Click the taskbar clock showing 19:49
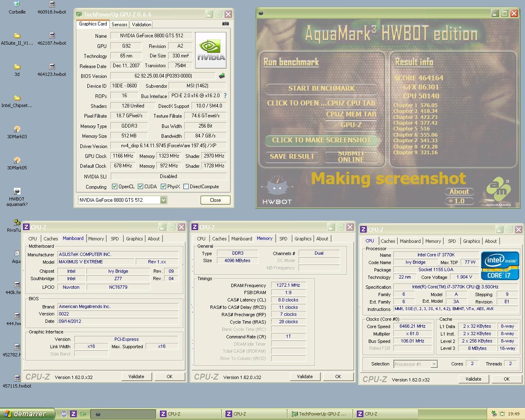Image resolution: width=525 pixels, height=420 pixels. pos(514,414)
